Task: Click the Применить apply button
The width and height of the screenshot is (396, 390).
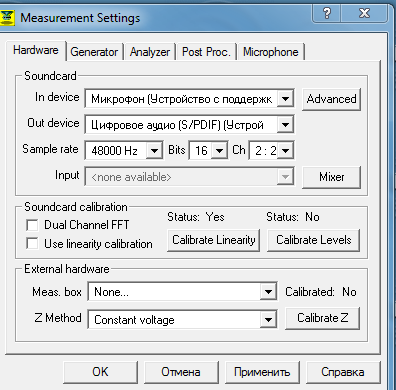Action: [x=262, y=372]
